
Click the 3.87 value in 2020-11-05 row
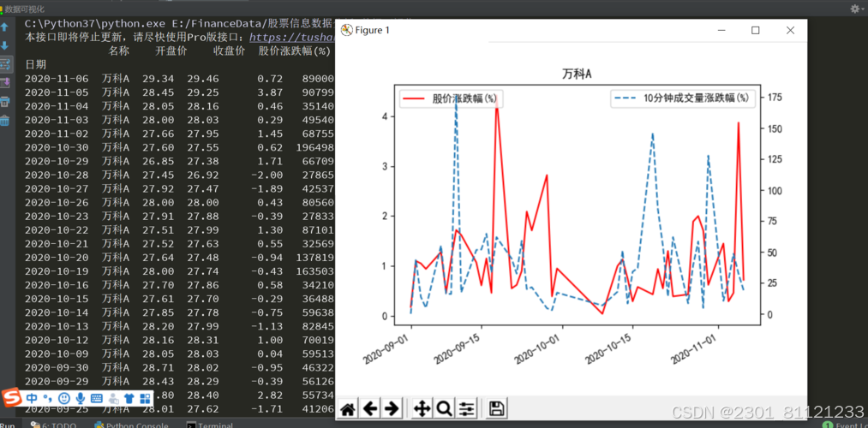[x=270, y=92]
